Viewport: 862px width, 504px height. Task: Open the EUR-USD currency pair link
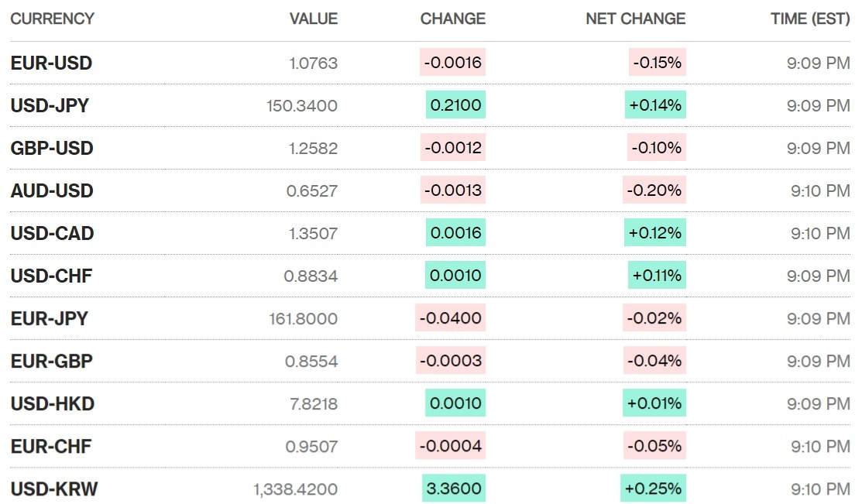pos(51,63)
